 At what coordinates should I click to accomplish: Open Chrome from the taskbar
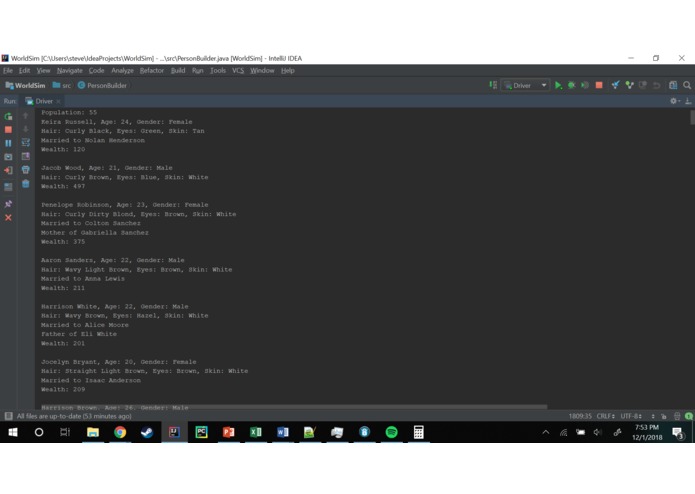coord(120,432)
